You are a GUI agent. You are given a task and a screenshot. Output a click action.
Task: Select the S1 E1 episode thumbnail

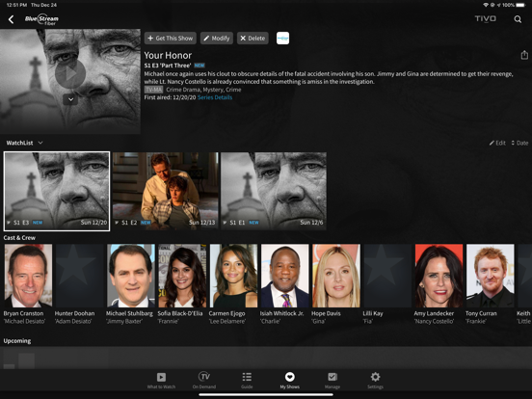pyautogui.click(x=274, y=191)
